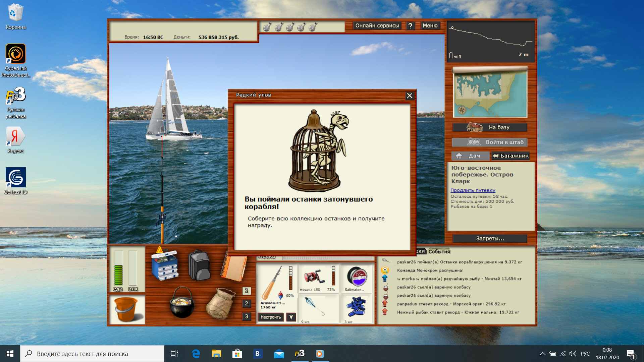Expand the rod setup dropdown arrow

click(291, 317)
